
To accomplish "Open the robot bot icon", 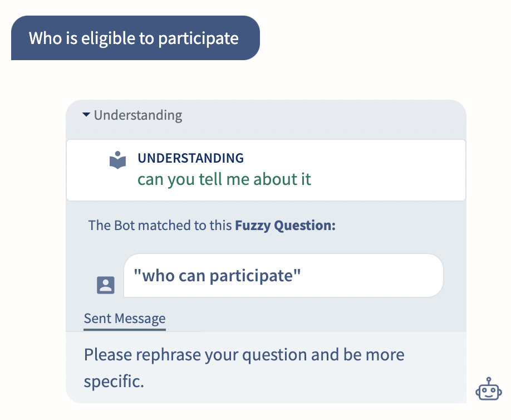I will click(x=489, y=389).
